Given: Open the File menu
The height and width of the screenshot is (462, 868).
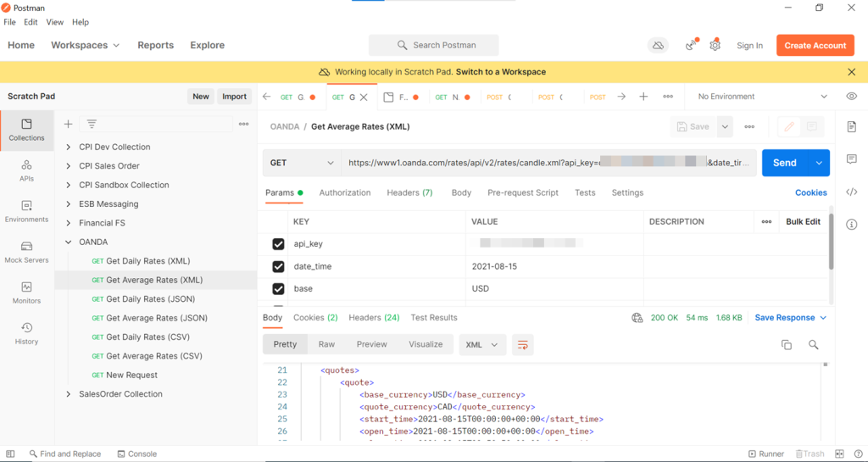Looking at the screenshot, I should point(10,22).
